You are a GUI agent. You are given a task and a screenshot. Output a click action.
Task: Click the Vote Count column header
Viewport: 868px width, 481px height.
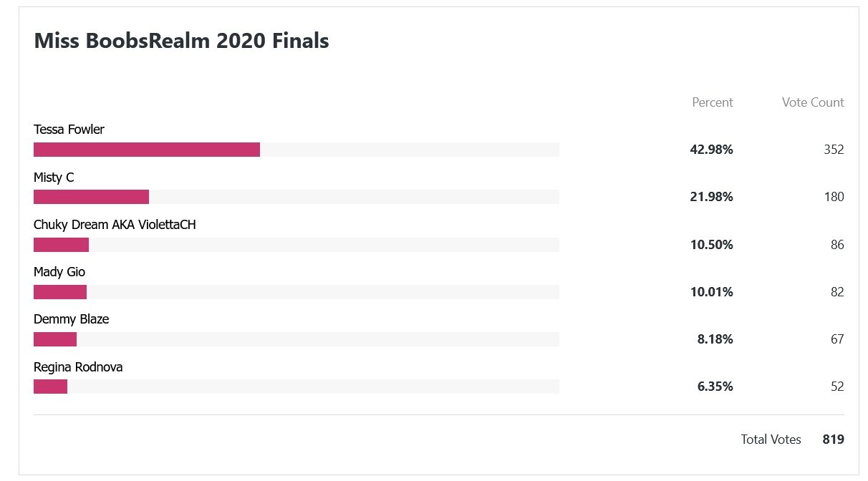pos(812,102)
